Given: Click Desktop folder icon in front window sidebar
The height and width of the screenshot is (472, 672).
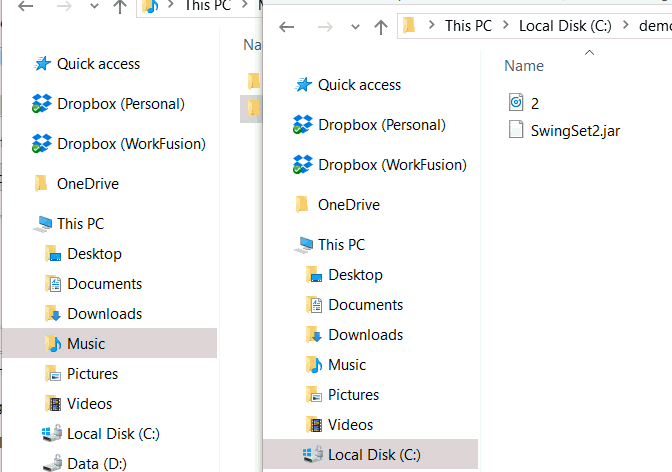Looking at the screenshot, I should (315, 274).
